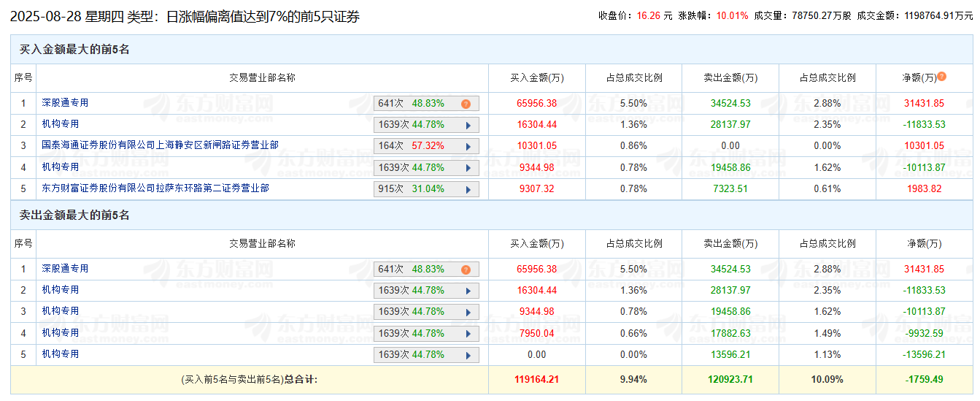This screenshot has width=980, height=401.
Task: Click arrow in sell-table rank 3 机构专用 row
Action: (467, 312)
